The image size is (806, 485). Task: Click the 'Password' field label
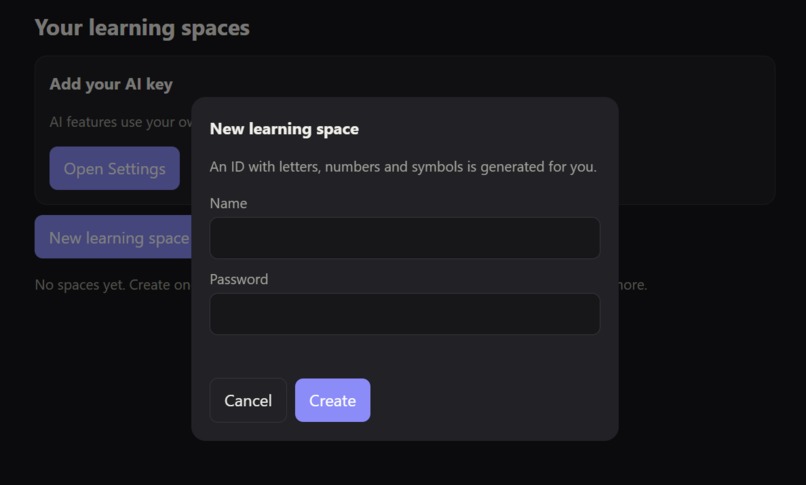click(x=239, y=279)
